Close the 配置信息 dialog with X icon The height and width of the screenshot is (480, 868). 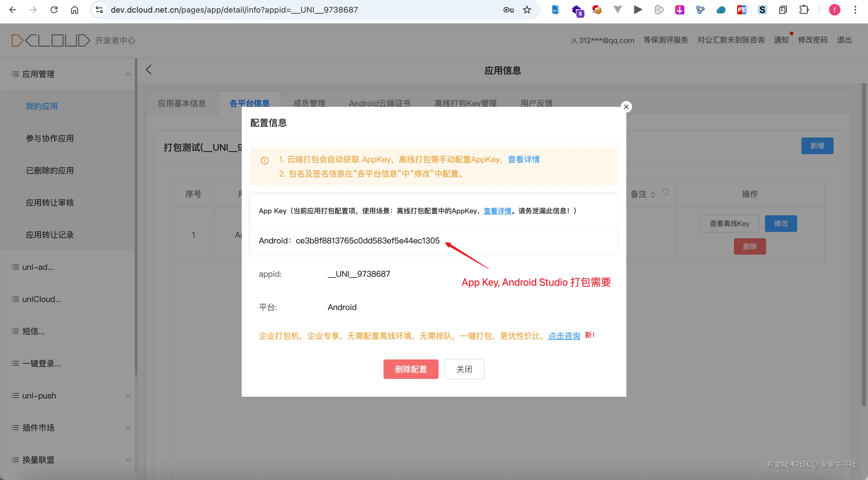(626, 107)
